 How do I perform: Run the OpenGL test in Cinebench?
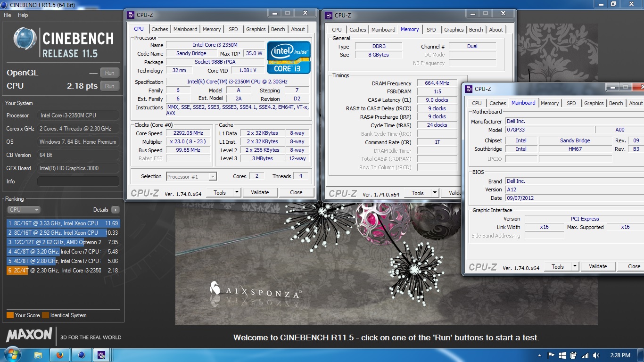[110, 73]
